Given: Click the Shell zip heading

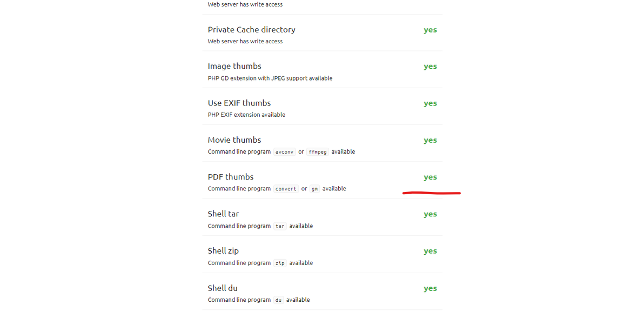Looking at the screenshot, I should point(223,251).
